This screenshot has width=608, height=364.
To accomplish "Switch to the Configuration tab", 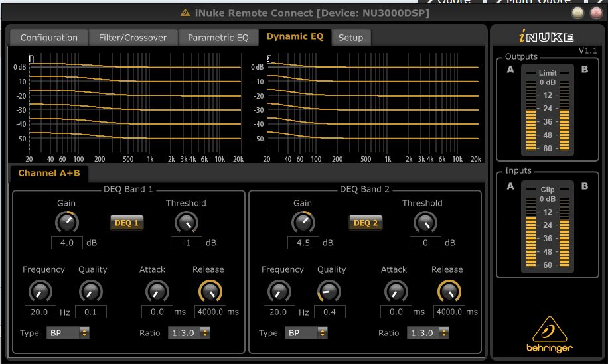I will 49,38.
